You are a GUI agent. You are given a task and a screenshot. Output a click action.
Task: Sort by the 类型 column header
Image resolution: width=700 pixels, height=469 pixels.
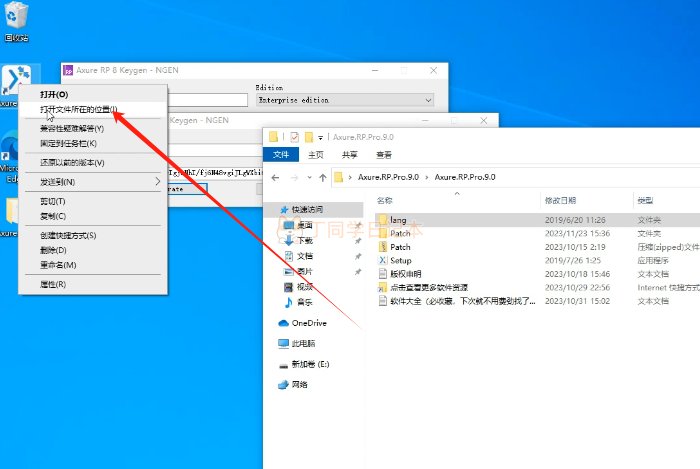pyautogui.click(x=645, y=201)
